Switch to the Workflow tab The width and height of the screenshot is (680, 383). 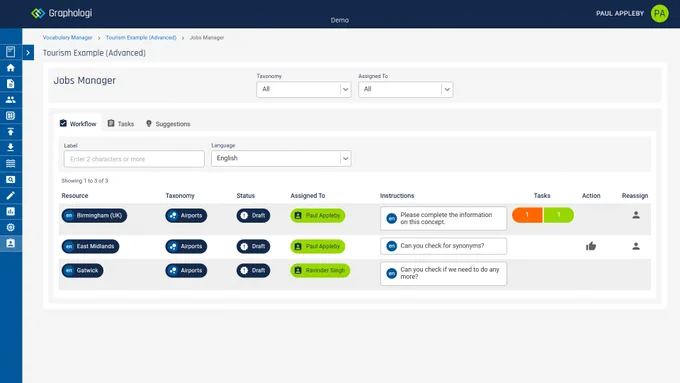click(x=78, y=124)
